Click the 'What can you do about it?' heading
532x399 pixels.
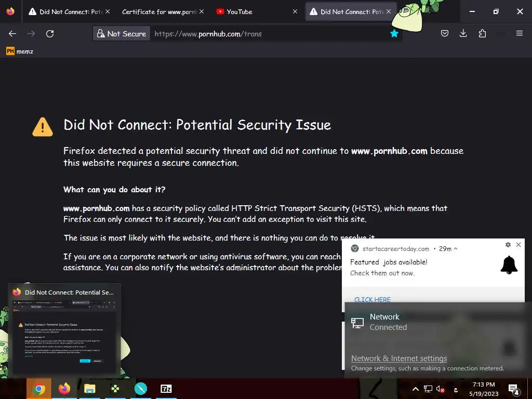[x=114, y=189]
